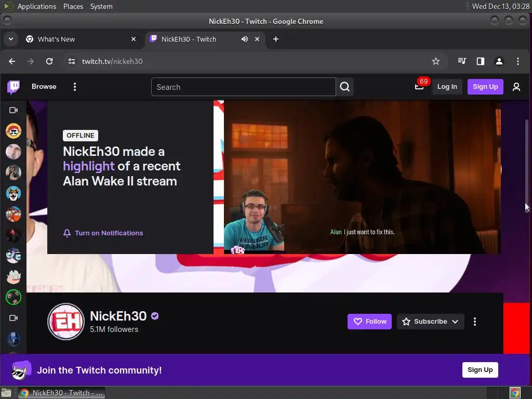This screenshot has width=532, height=399.
Task: Open the notifications inbox with 69 badge
Action: 419,87
